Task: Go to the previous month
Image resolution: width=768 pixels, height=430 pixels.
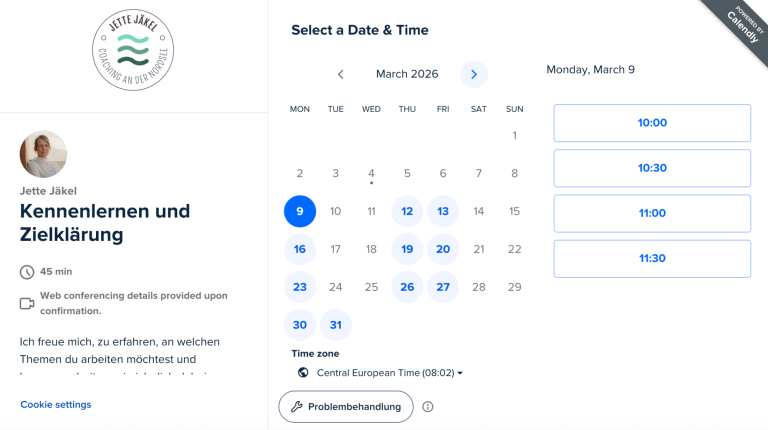Action: pos(341,74)
